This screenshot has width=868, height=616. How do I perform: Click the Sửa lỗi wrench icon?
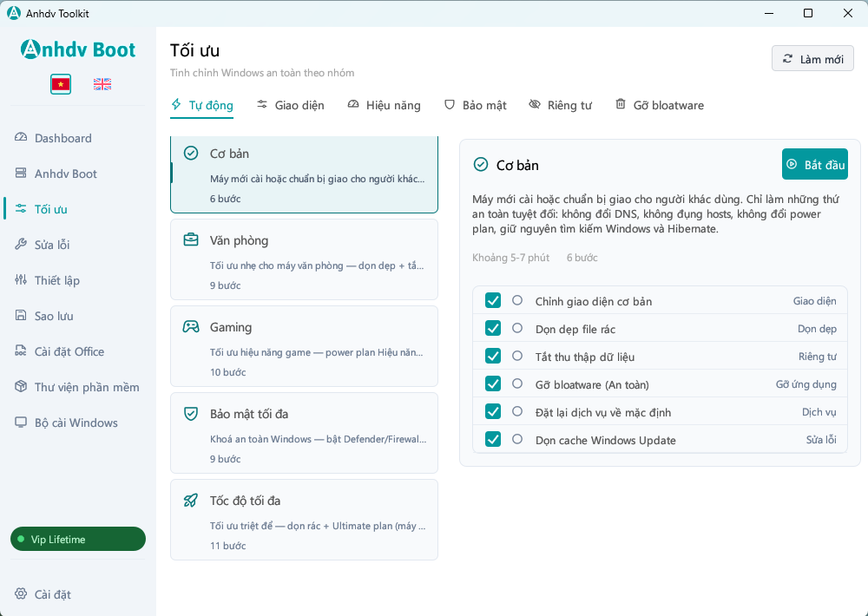(21, 244)
